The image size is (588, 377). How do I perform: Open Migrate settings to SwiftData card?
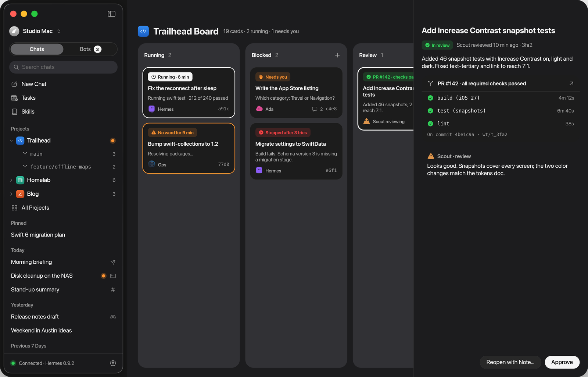[296, 151]
